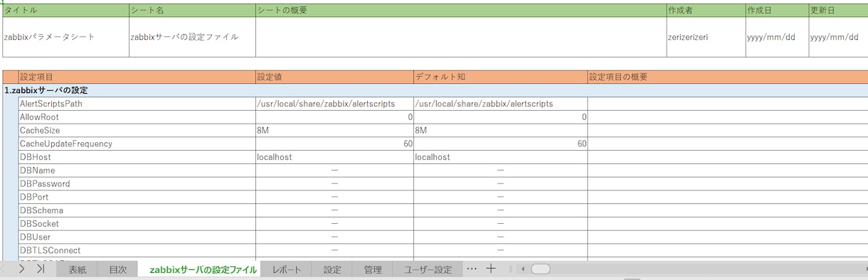
Task: Select the 設定値 column header
Action: [334, 77]
